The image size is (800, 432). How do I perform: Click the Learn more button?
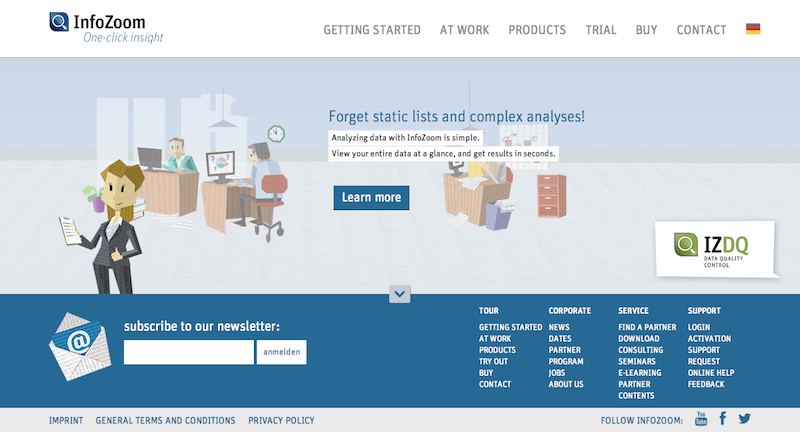click(371, 197)
